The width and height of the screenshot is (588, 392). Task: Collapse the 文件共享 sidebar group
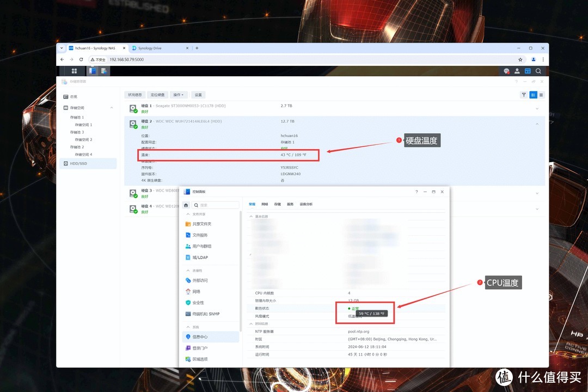point(188,214)
